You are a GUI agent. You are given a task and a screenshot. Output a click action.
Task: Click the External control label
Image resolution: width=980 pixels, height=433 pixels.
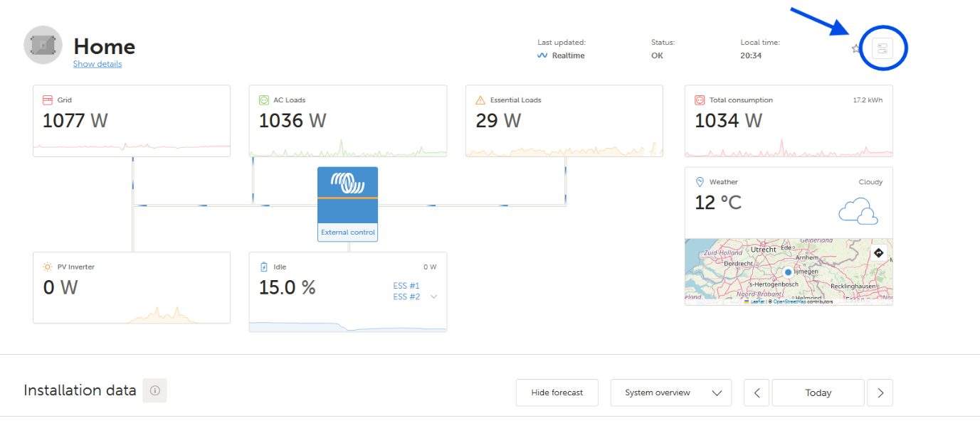348,232
